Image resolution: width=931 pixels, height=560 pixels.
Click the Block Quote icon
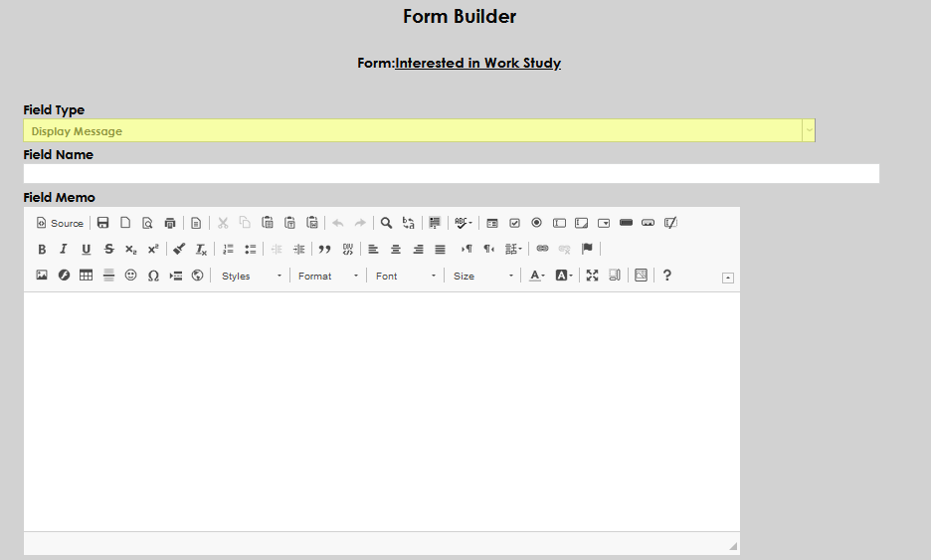click(325, 249)
